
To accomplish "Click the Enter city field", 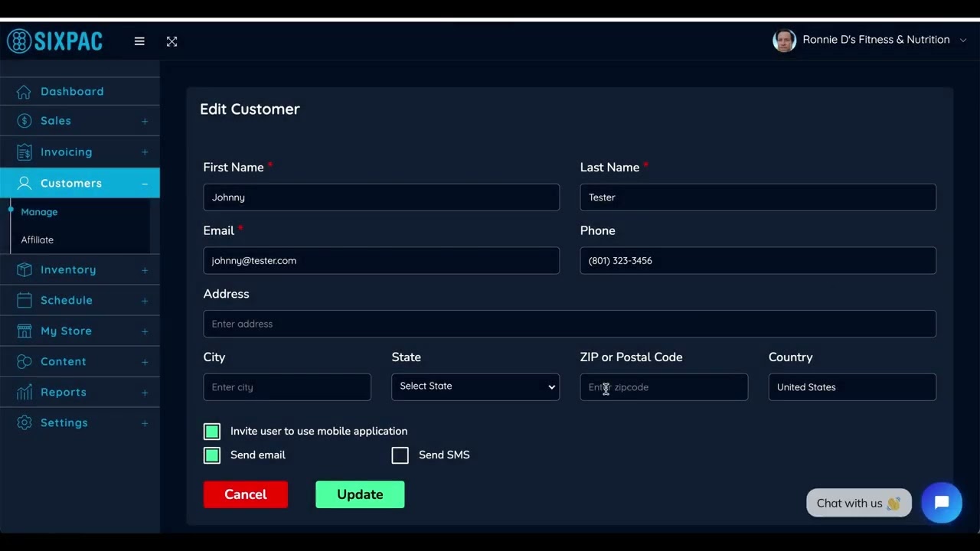I will [287, 387].
